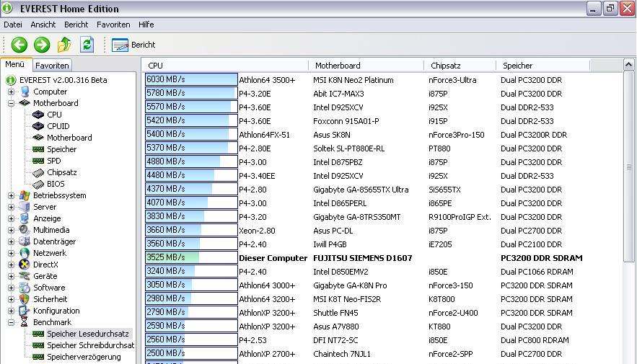Open the Chipsatz tree item
This screenshot has height=364, width=637.
[62, 172]
